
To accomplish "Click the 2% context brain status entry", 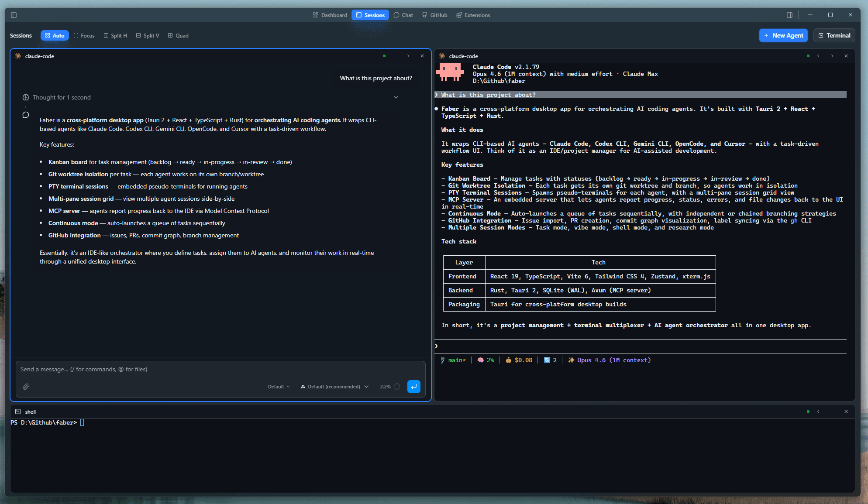I will (486, 360).
